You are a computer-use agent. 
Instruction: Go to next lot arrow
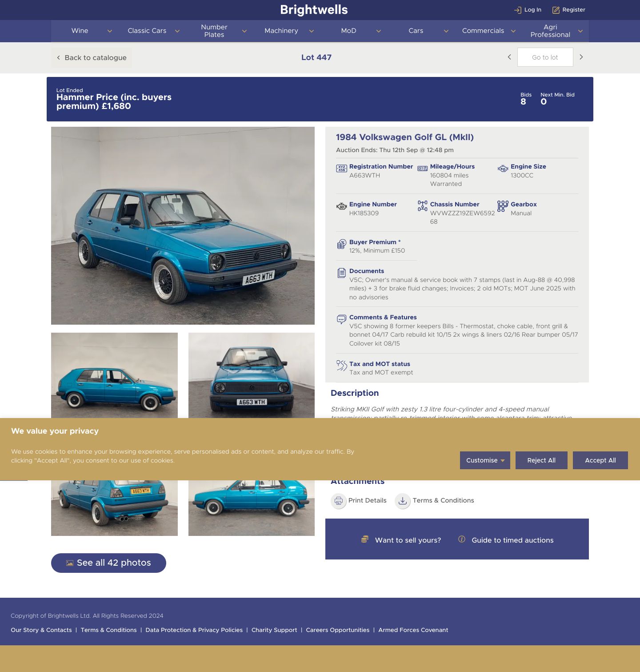coord(581,57)
